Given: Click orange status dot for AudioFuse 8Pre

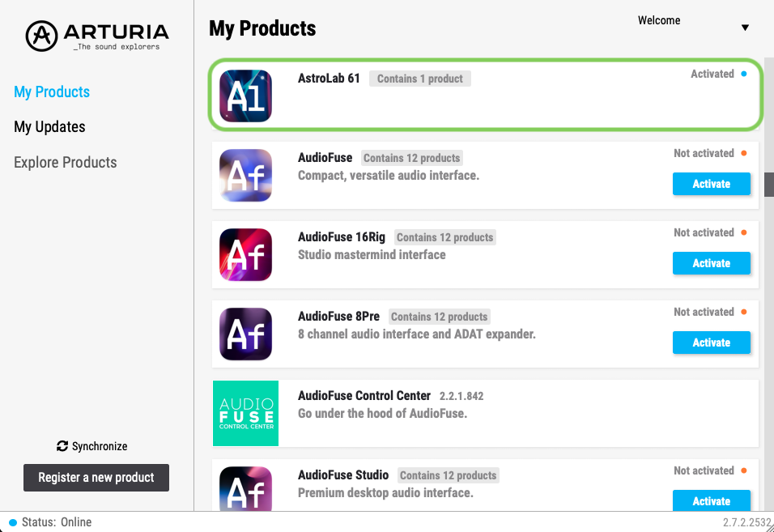Looking at the screenshot, I should (744, 313).
